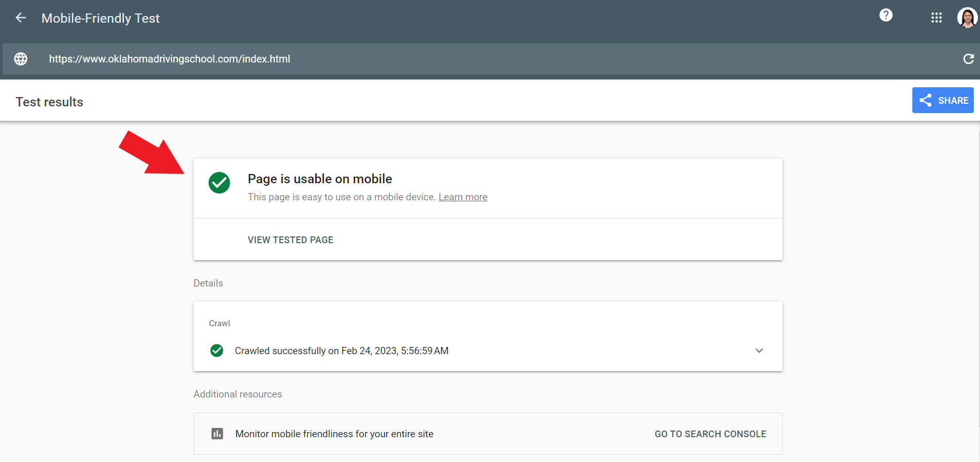980x462 pixels.
Task: Click the back arrow in header
Action: click(x=21, y=18)
